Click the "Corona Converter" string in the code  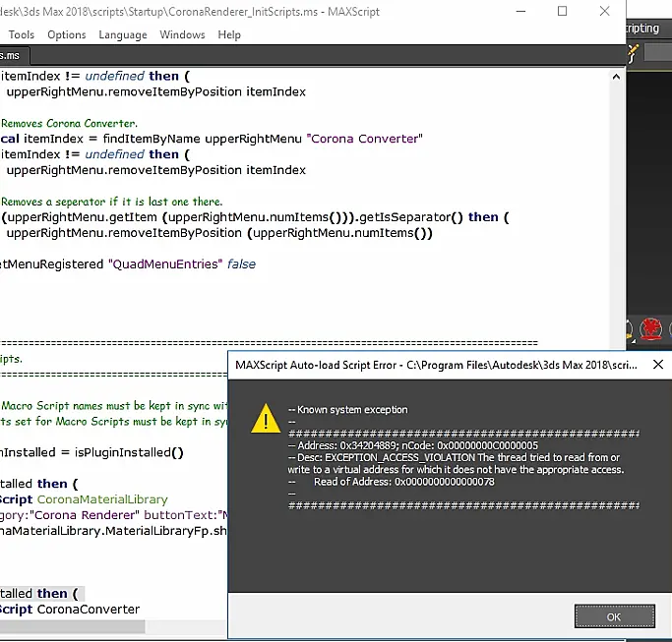365,139
